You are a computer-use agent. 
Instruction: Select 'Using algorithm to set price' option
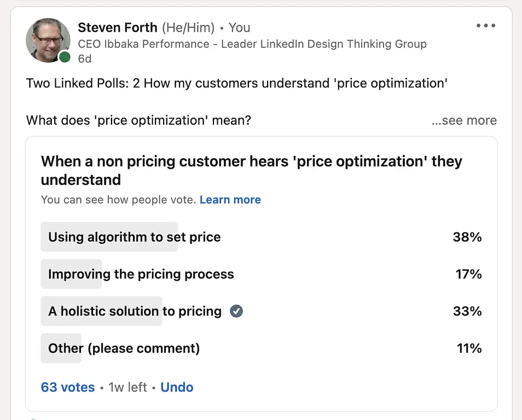pos(262,237)
